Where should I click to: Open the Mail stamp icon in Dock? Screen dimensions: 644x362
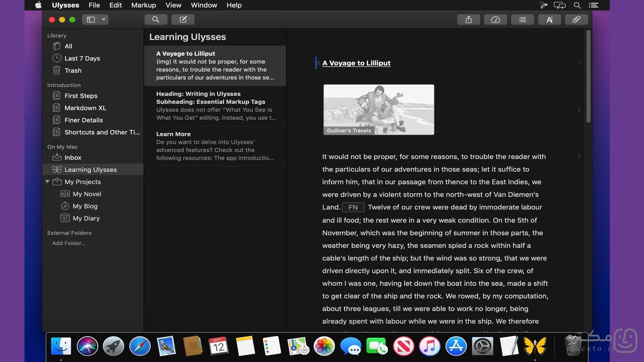pyautogui.click(x=166, y=346)
